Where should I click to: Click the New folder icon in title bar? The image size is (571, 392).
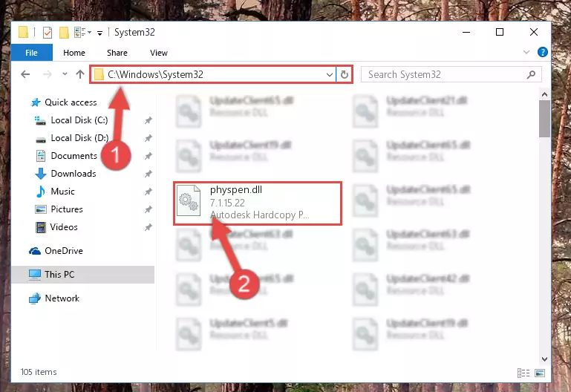64,33
